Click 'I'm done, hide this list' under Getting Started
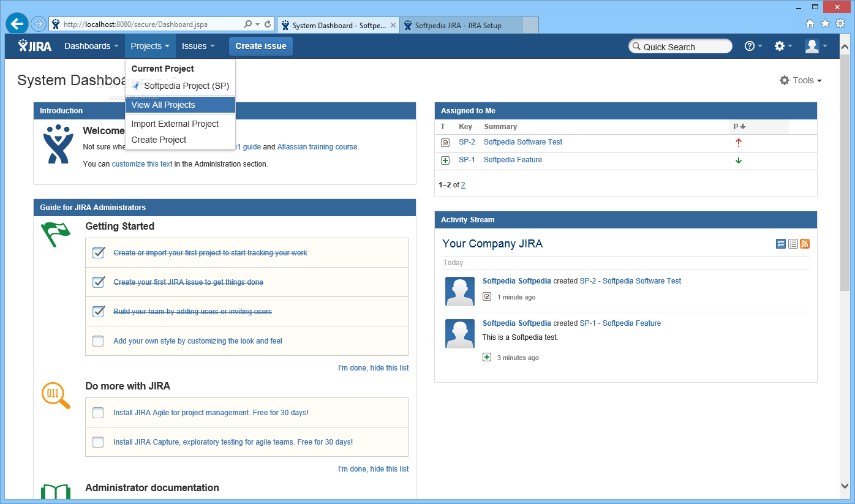Screen dimensions: 855x504 tap(374, 368)
